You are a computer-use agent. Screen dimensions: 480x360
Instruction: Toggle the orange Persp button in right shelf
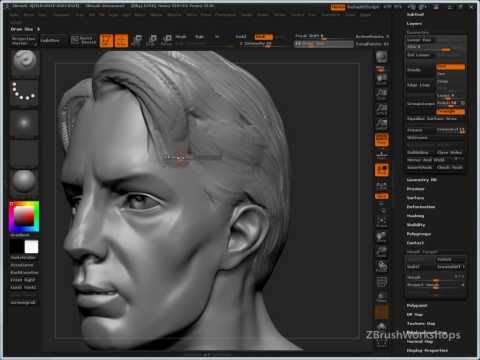click(382, 140)
